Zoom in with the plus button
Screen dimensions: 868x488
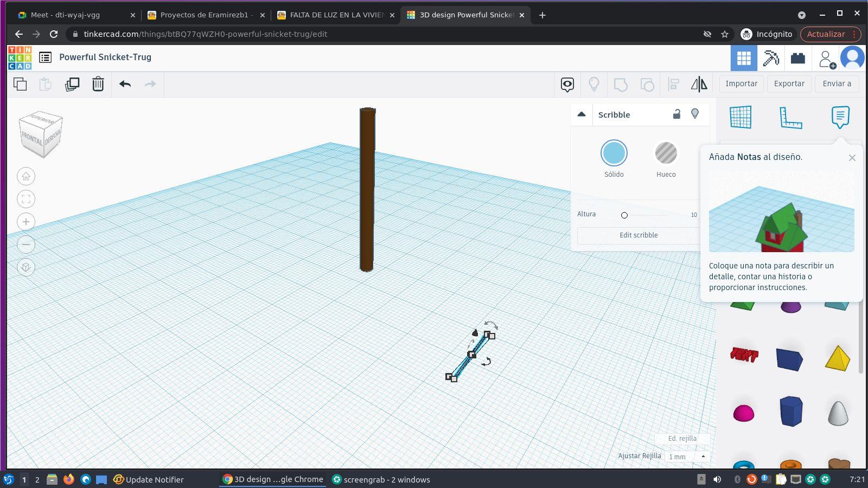pyautogui.click(x=26, y=222)
